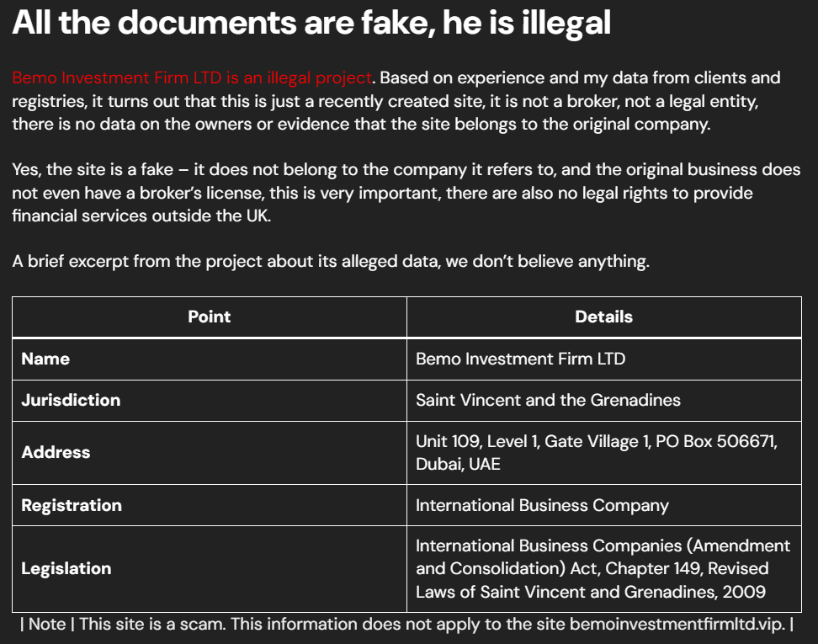Click the main heading about fake documents
Screen dimensions: 818x644
311,23
